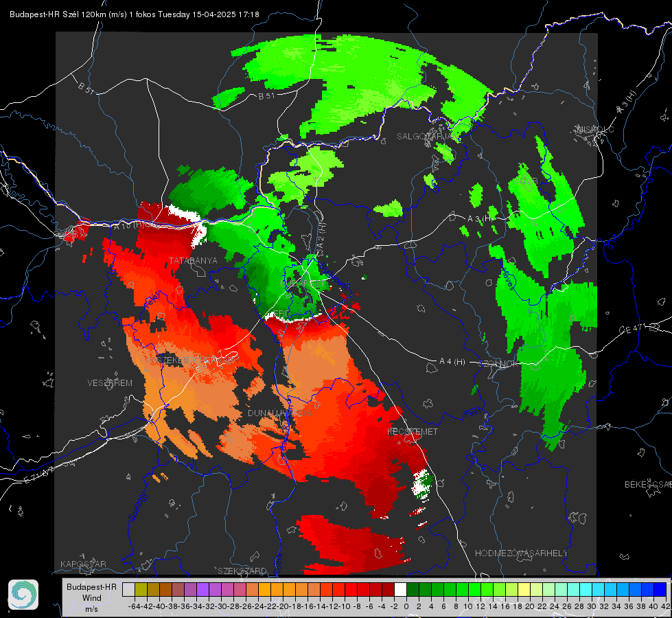Click the TATABÁNYA city label

(x=194, y=261)
